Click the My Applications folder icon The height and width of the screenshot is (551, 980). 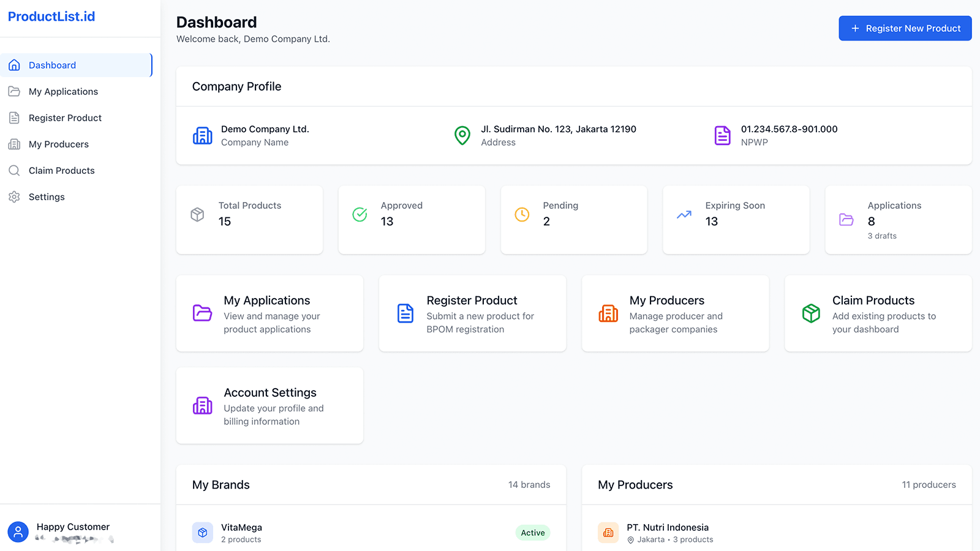pos(13,91)
